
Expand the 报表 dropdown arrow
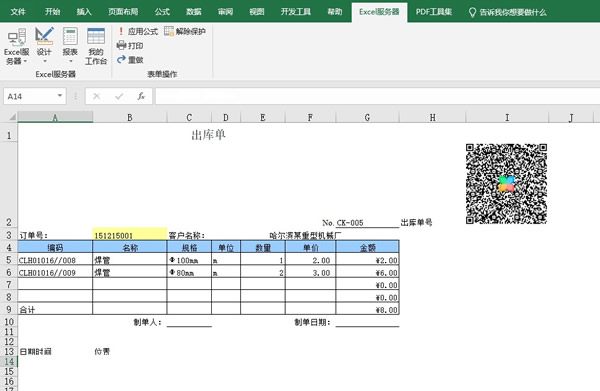click(x=70, y=61)
